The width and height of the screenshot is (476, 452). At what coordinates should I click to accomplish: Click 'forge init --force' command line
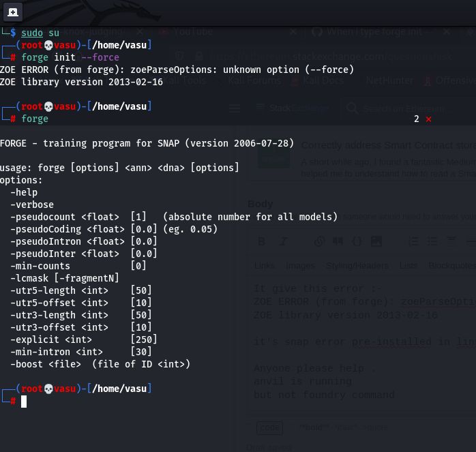click(x=70, y=57)
